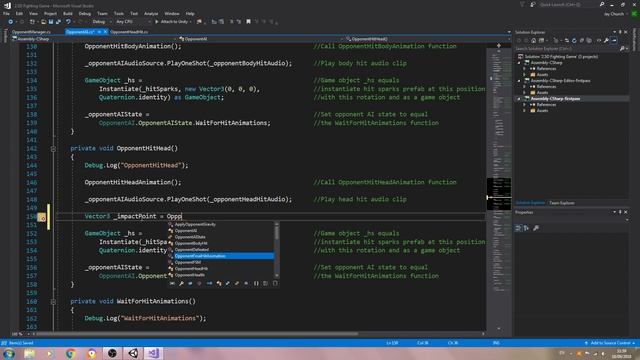The width and height of the screenshot is (640, 360).
Task: Switch to the OpponentHeadHit.cs tab
Action: pos(129,32)
